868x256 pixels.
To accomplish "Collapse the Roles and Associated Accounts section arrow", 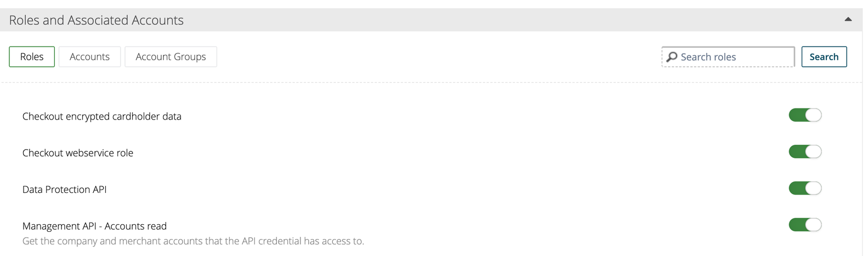I will pyautogui.click(x=848, y=19).
